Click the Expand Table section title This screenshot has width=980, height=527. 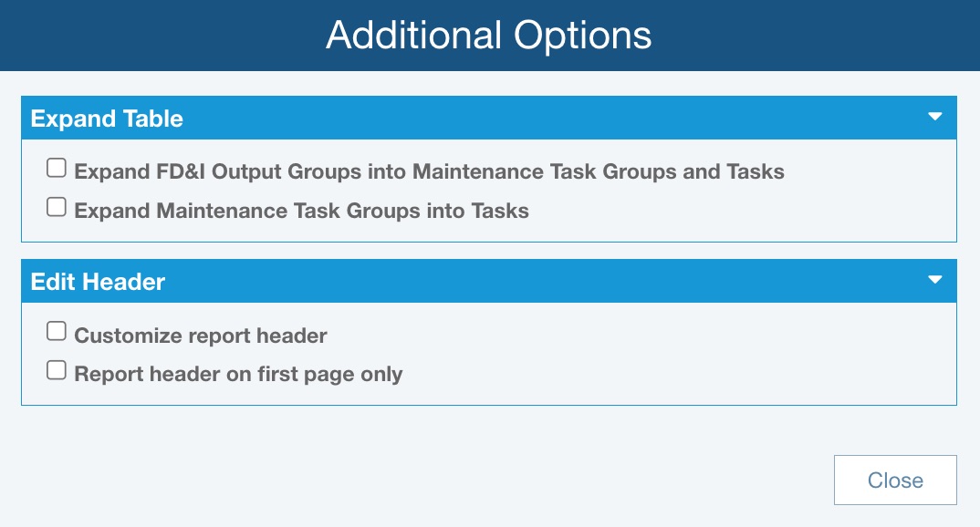107,119
